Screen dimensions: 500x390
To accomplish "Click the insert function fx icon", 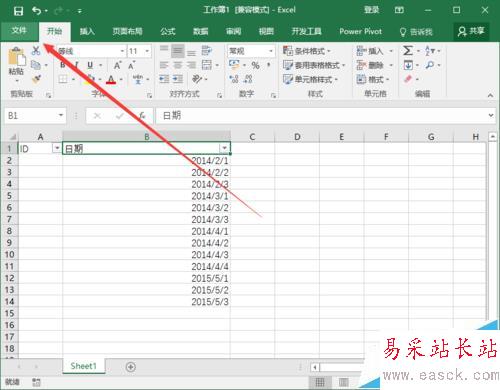I will (x=142, y=116).
